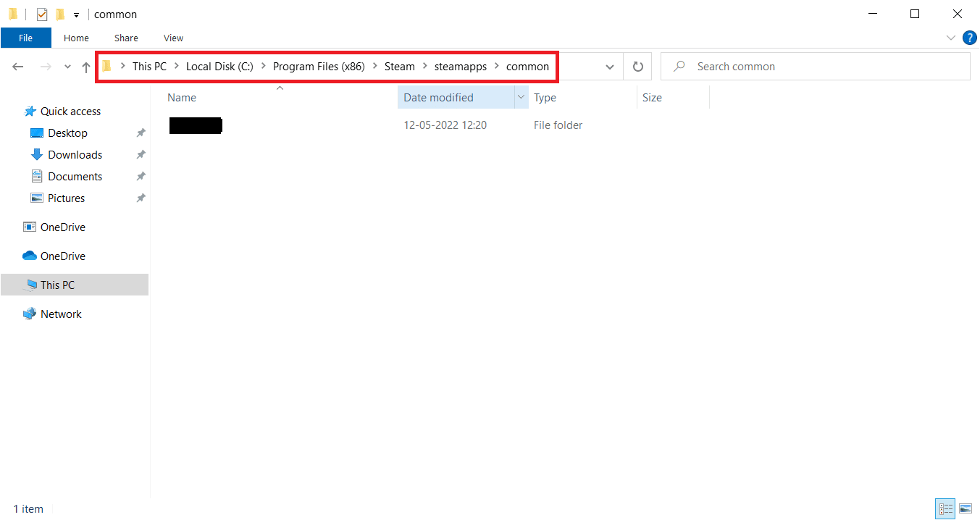
Task: Click the Back navigation arrow
Action: click(x=18, y=67)
